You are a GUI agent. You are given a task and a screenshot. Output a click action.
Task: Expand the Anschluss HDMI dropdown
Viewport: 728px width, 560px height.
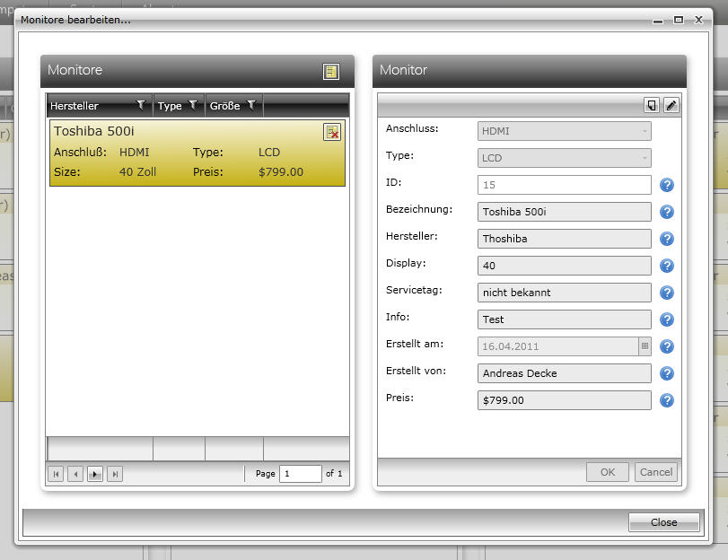point(645,131)
